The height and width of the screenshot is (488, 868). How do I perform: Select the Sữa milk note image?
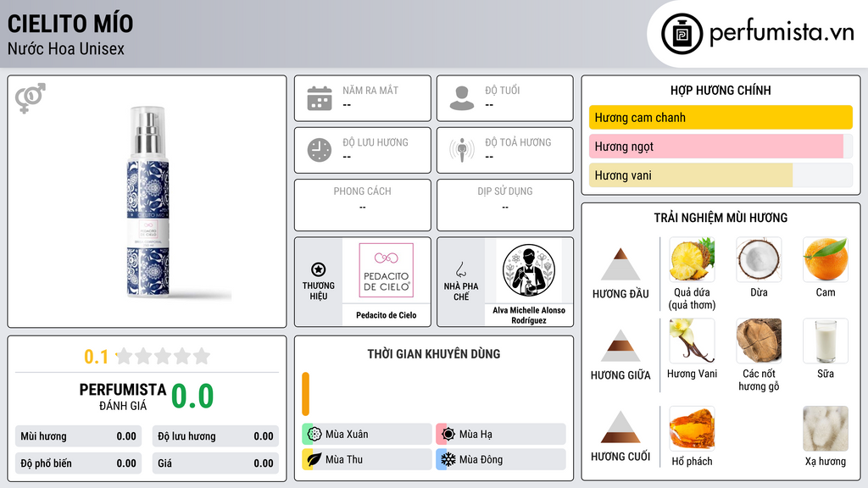pos(826,341)
